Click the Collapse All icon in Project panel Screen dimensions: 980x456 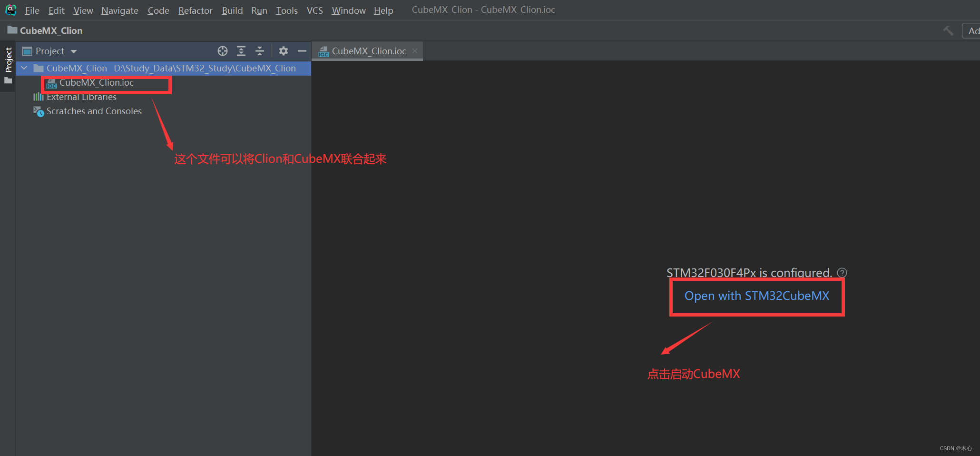coord(260,51)
